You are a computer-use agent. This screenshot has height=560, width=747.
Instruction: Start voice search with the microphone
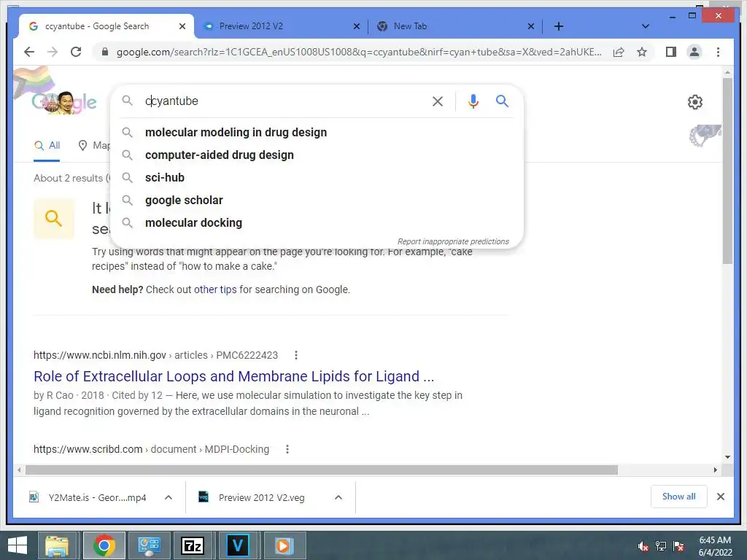click(x=473, y=101)
